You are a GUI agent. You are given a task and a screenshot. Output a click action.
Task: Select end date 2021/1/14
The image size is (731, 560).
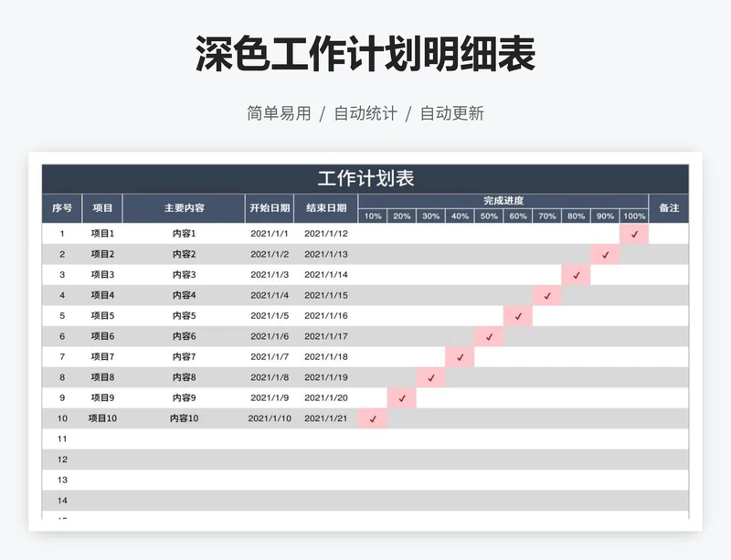pyautogui.click(x=326, y=275)
